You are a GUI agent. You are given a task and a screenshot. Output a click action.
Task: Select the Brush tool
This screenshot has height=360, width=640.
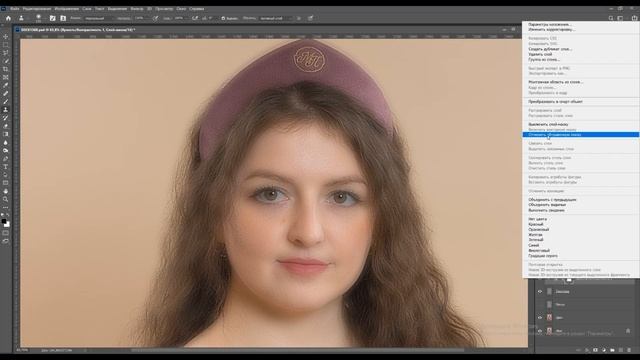click(x=6, y=102)
